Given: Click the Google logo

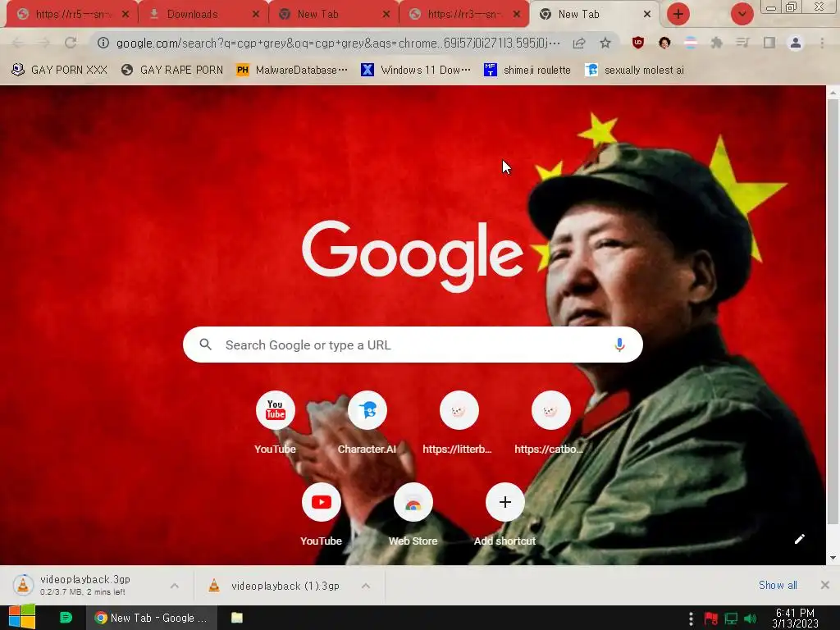Looking at the screenshot, I should click(x=413, y=256).
